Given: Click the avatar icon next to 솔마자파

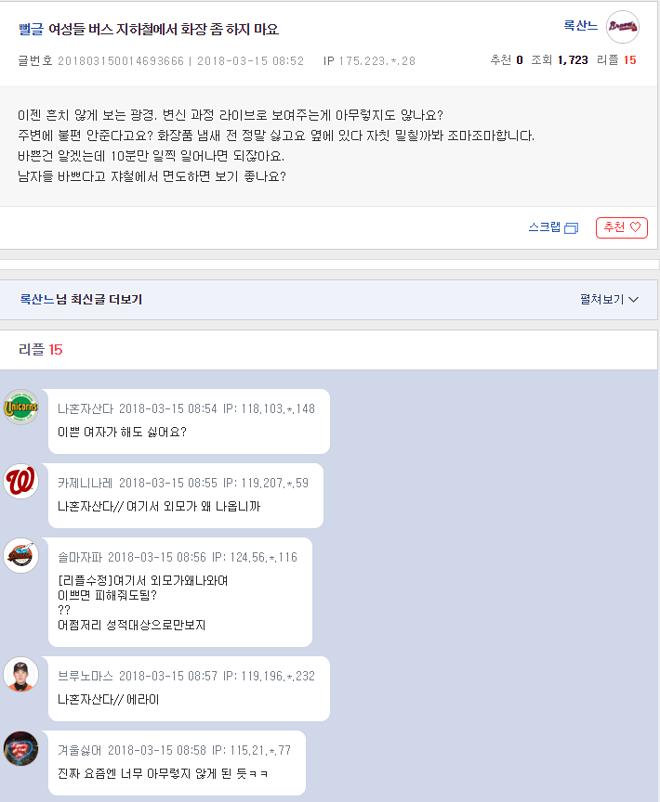Looking at the screenshot, I should (21, 555).
